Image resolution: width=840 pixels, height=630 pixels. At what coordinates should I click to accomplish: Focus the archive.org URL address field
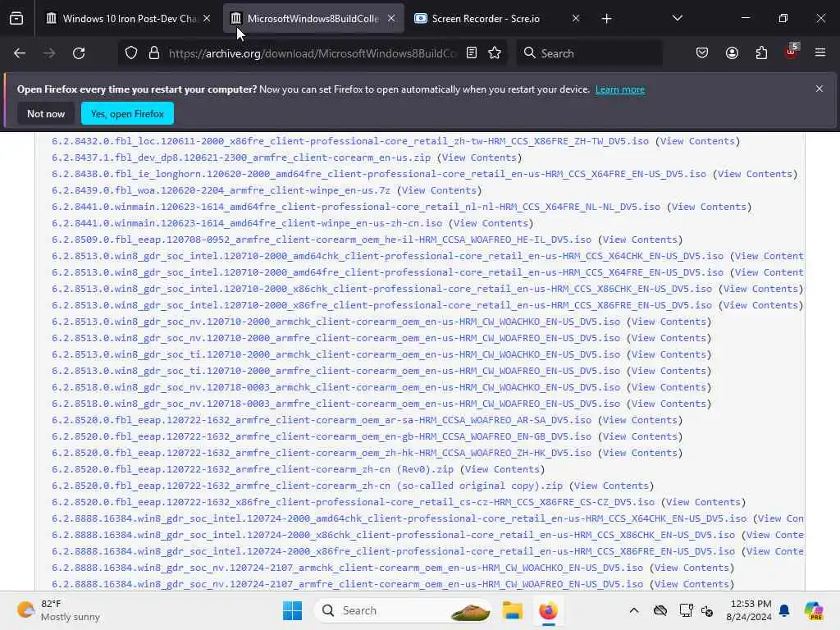[x=313, y=53]
